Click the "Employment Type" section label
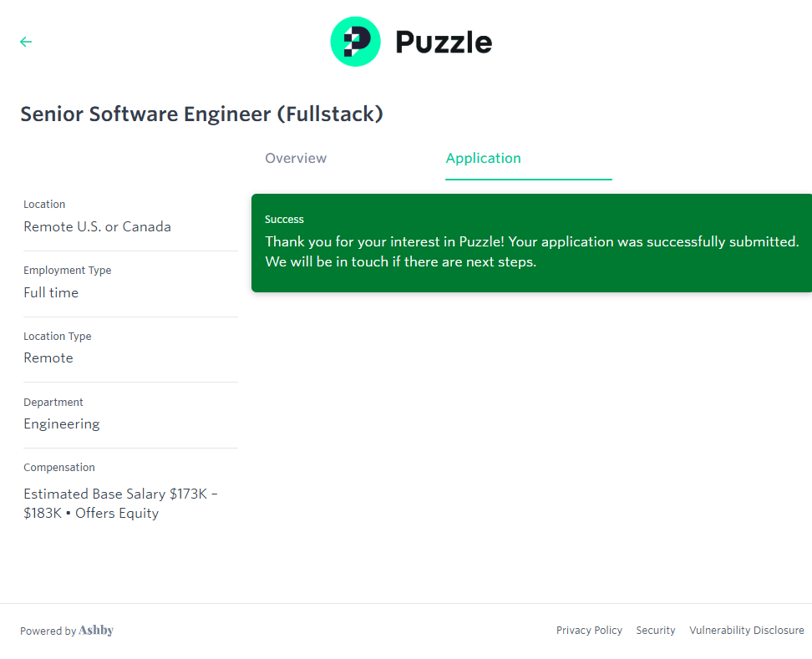Screen dimensions: 812x659 tap(67, 271)
